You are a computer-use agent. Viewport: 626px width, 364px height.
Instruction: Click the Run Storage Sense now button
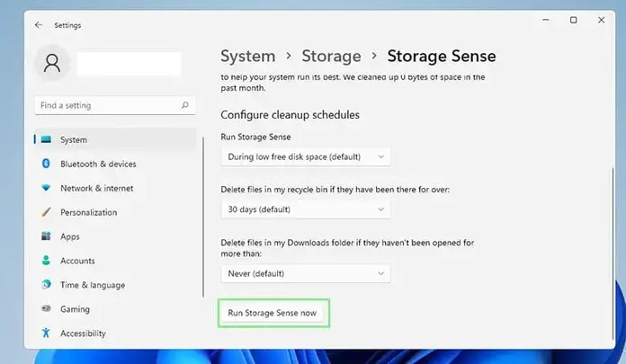273,313
